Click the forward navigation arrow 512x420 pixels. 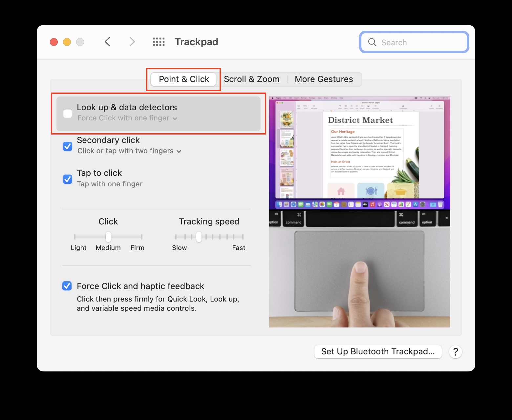coord(132,42)
